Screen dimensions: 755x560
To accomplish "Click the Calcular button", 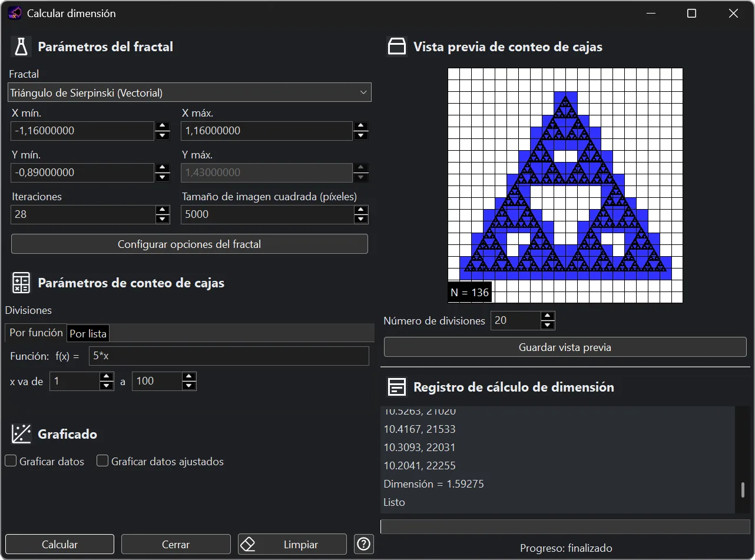I will point(59,544).
